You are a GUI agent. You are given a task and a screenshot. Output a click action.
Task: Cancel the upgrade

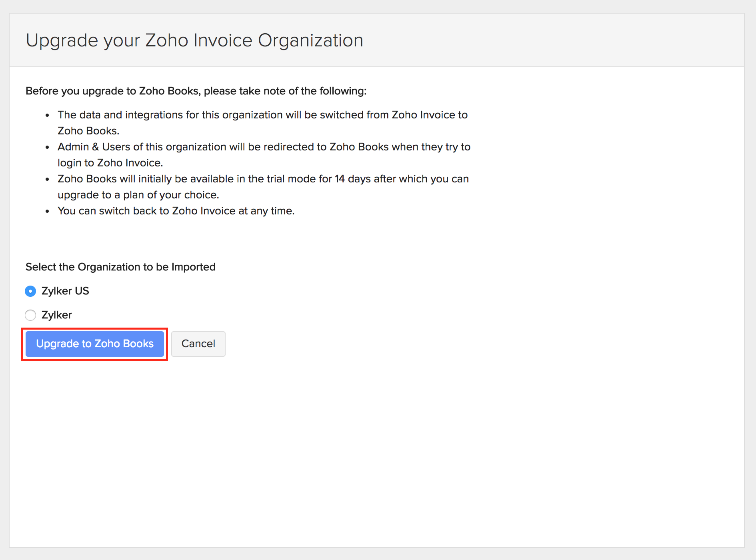coord(198,344)
